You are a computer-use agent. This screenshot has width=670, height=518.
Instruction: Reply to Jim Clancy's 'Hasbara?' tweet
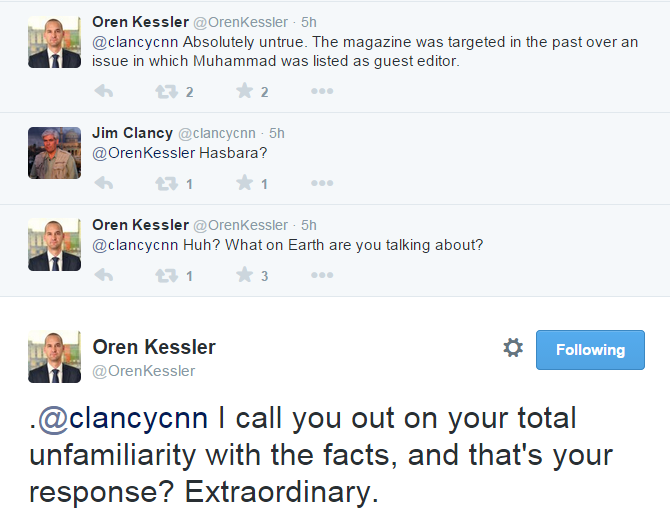tap(103, 183)
